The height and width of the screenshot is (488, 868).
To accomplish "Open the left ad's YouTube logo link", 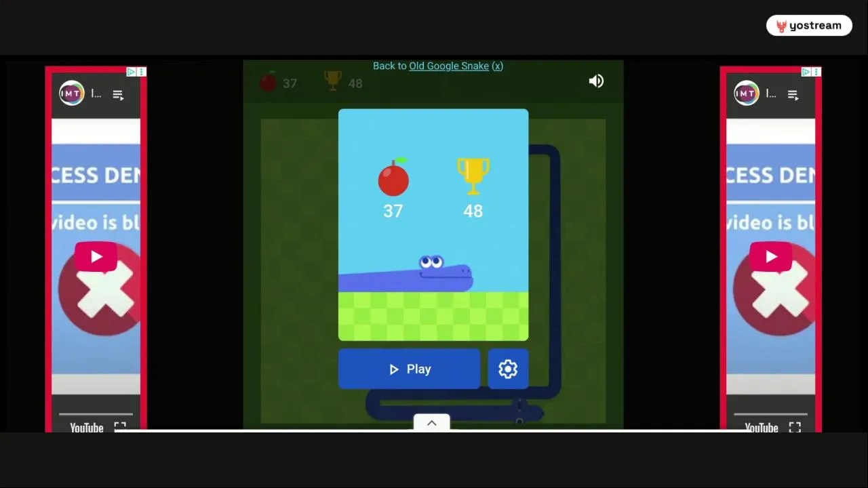I will click(x=87, y=427).
